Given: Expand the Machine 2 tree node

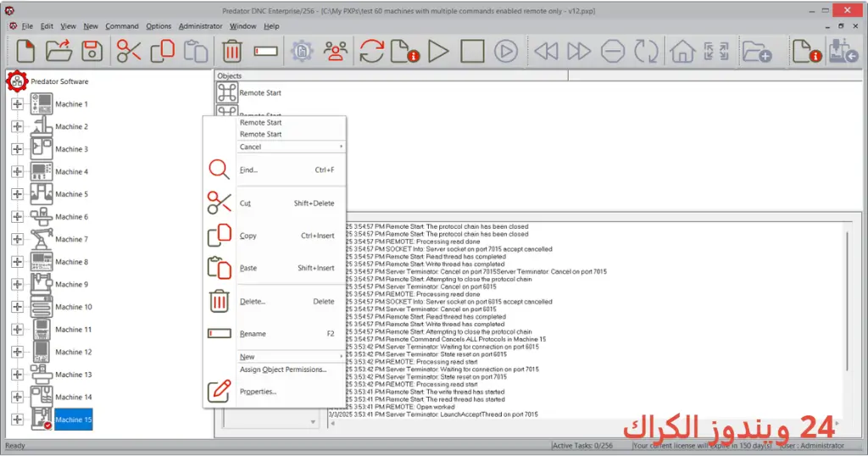Looking at the screenshot, I should click(x=17, y=127).
